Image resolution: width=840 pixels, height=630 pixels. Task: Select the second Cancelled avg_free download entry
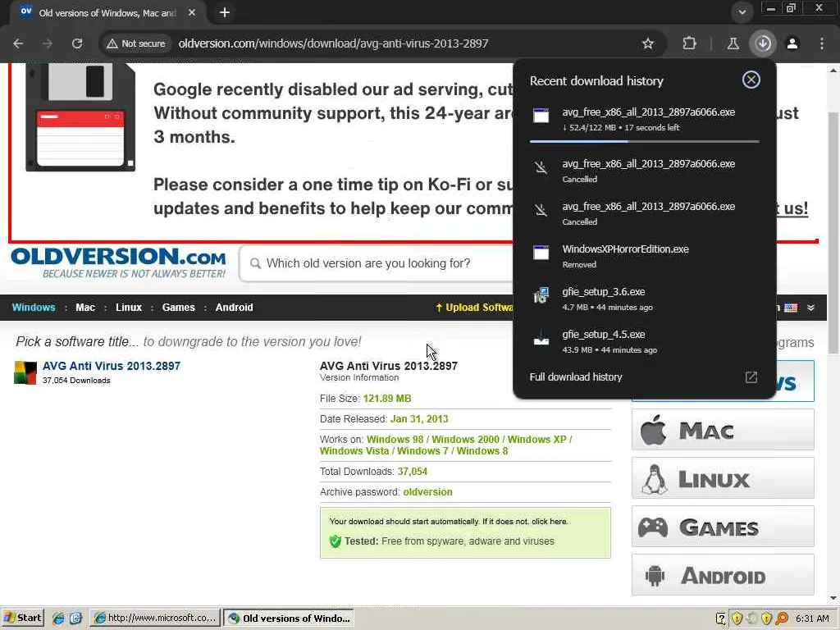pyautogui.click(x=645, y=213)
